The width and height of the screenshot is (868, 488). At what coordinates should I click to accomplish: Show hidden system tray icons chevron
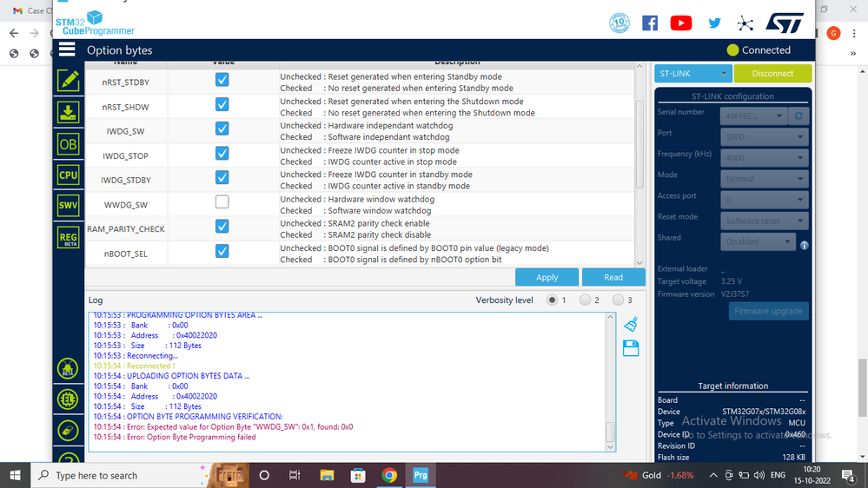coord(713,475)
